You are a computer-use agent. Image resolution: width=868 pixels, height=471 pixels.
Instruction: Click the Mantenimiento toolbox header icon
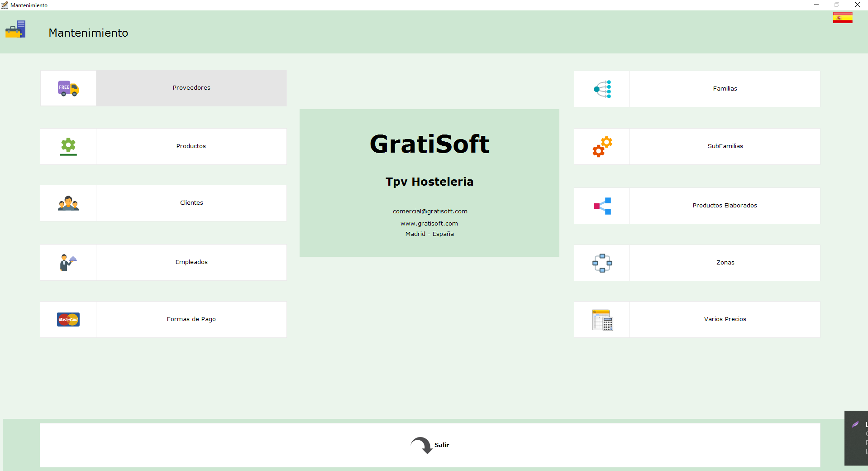pos(15,30)
